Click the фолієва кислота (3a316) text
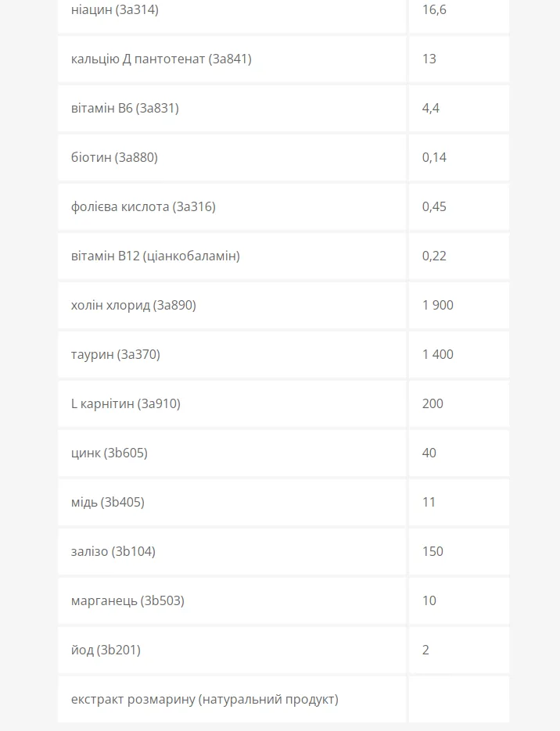This screenshot has width=560, height=731. tap(143, 206)
